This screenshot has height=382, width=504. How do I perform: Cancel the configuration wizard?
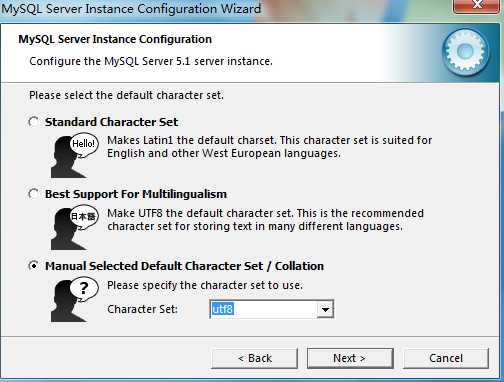(446, 358)
